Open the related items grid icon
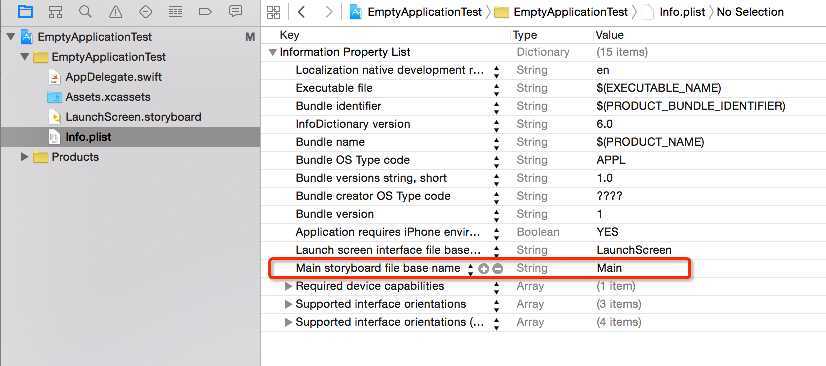This screenshot has height=366, width=826. 273,12
